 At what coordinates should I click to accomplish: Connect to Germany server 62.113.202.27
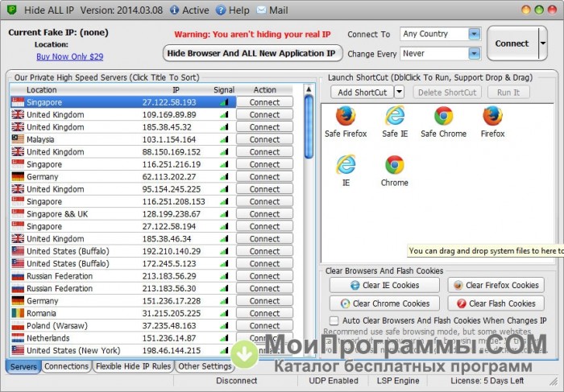pos(264,177)
